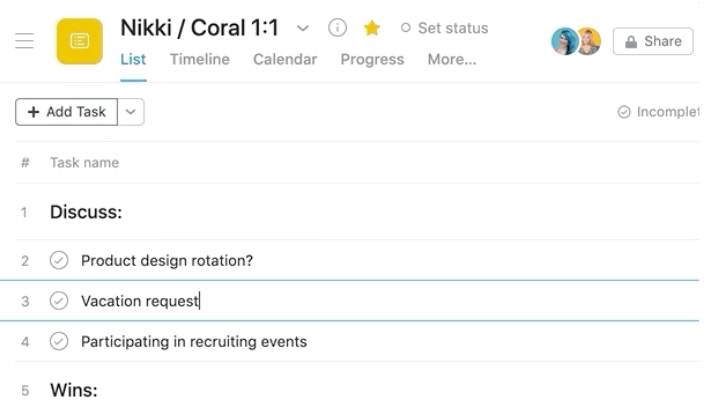Switch to the Calendar tab
This screenshot has height=414, width=710.
(284, 59)
